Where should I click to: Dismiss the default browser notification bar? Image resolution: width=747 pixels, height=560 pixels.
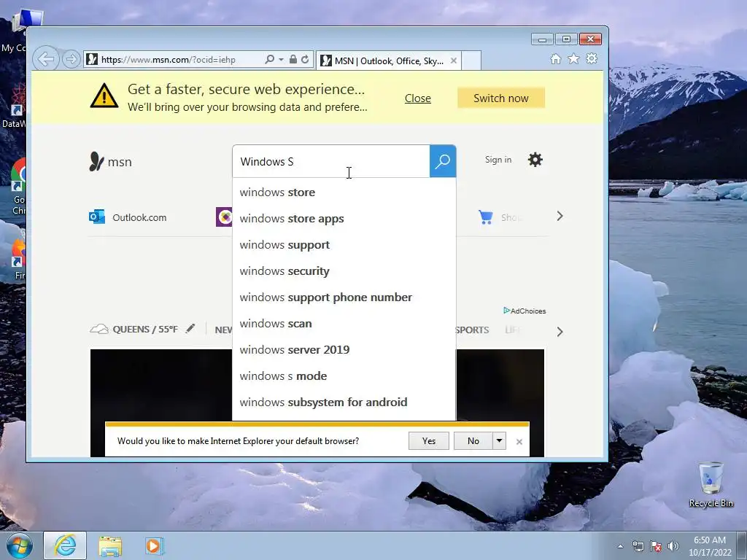point(519,442)
